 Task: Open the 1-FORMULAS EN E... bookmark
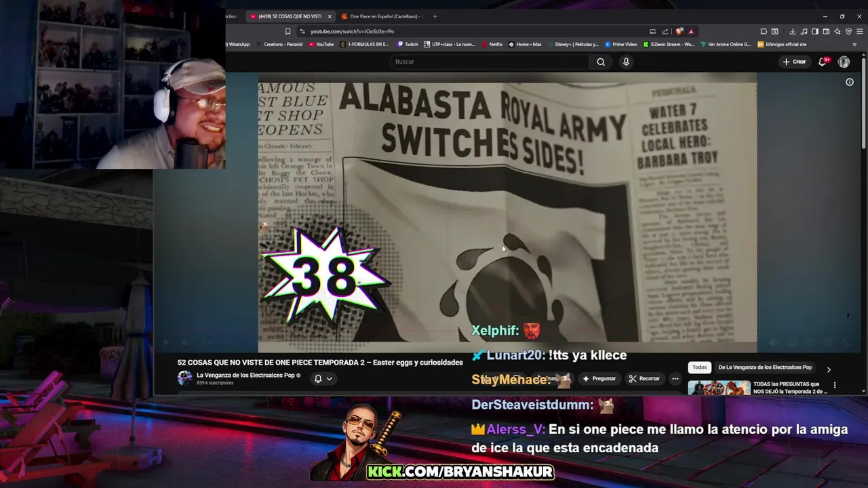coord(365,44)
